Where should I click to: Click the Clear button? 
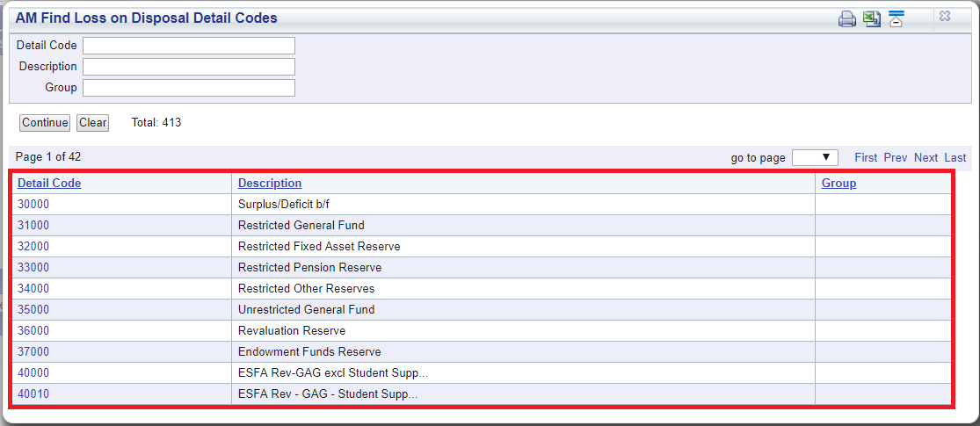pos(92,123)
